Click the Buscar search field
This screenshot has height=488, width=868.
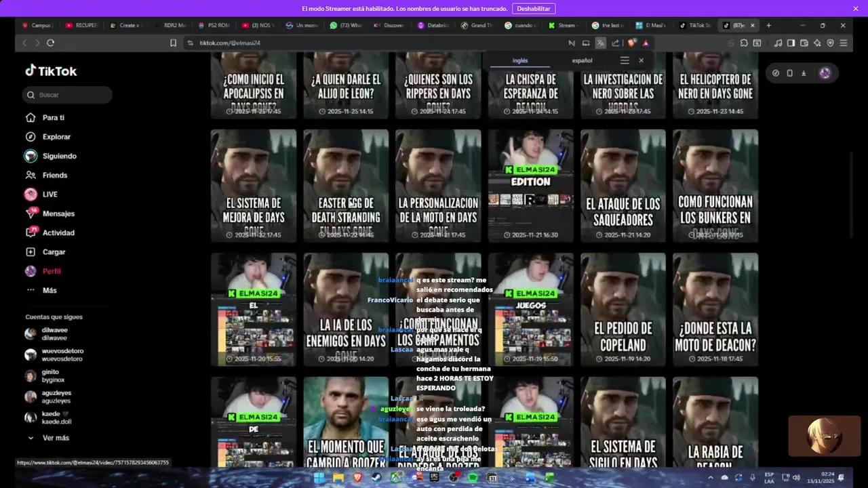click(67, 95)
